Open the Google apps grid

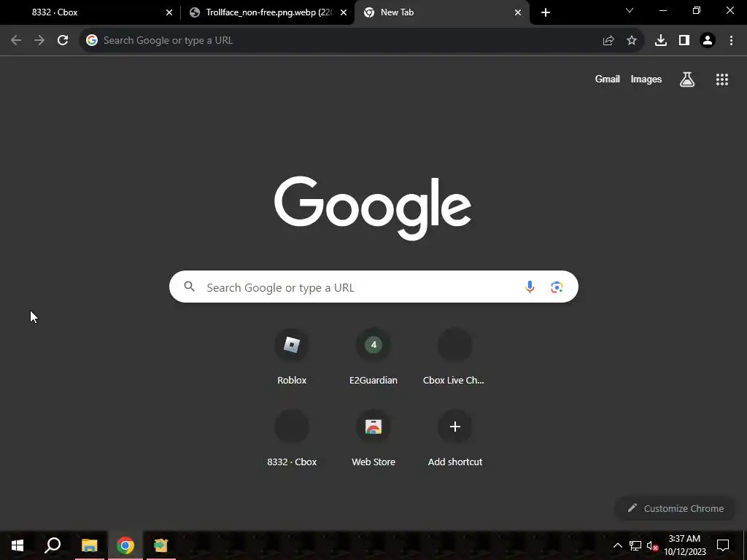click(x=722, y=79)
